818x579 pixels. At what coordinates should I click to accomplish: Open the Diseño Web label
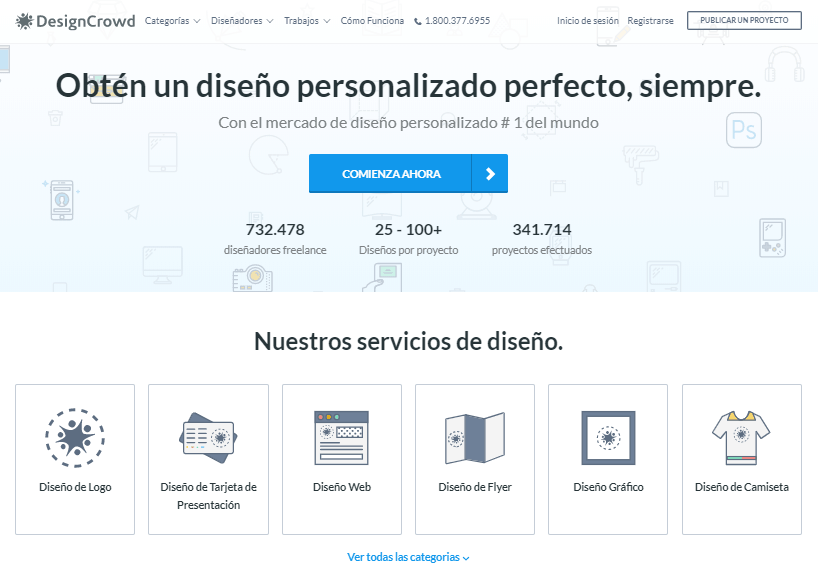[342, 487]
